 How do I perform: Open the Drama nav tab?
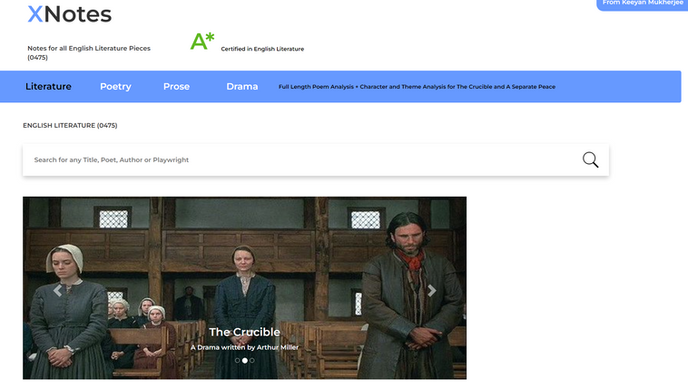(242, 86)
